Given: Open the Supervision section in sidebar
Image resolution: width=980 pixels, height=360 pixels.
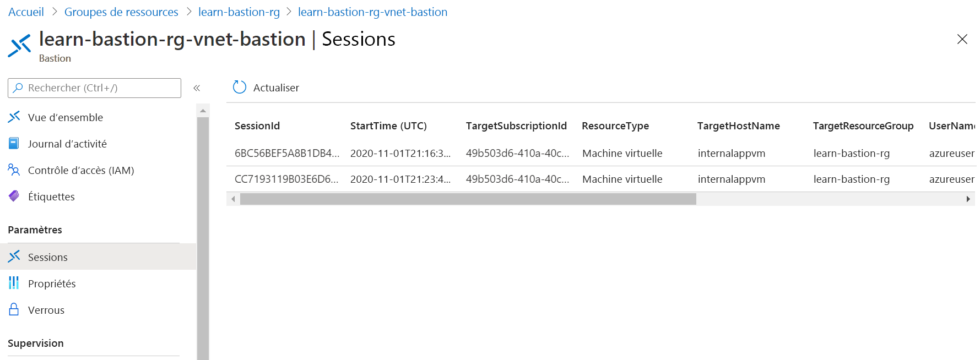Looking at the screenshot, I should pyautogui.click(x=35, y=342).
